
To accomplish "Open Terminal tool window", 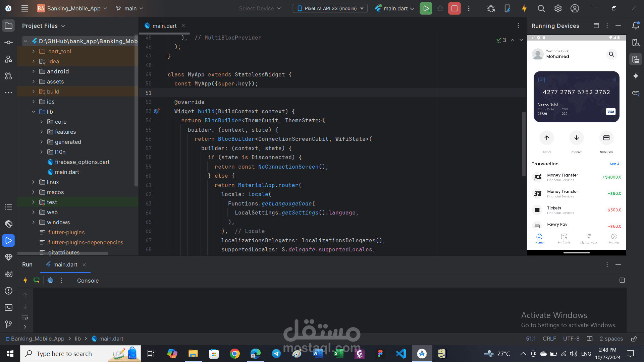I will (x=8, y=307).
